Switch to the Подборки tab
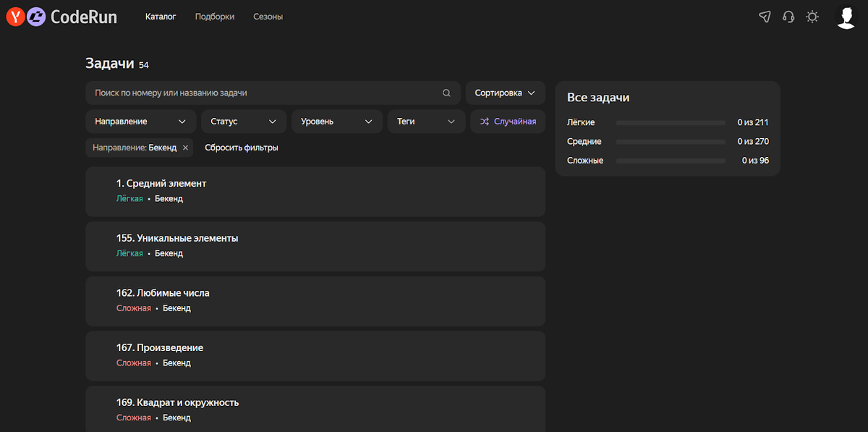The height and width of the screenshot is (432, 868). click(215, 17)
